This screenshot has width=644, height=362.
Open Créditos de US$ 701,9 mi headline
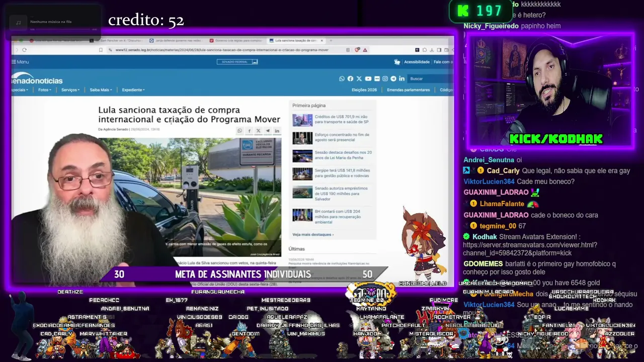coord(342,119)
